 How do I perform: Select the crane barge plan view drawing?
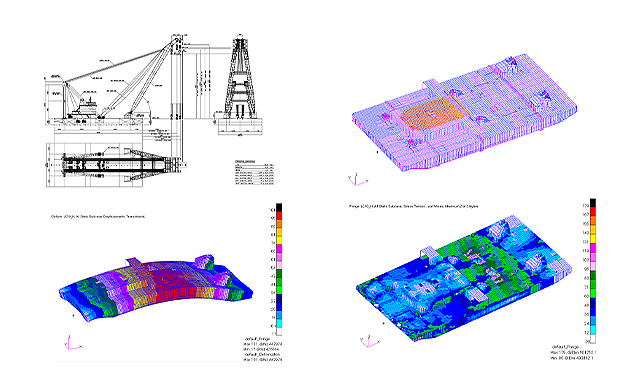pos(116,165)
